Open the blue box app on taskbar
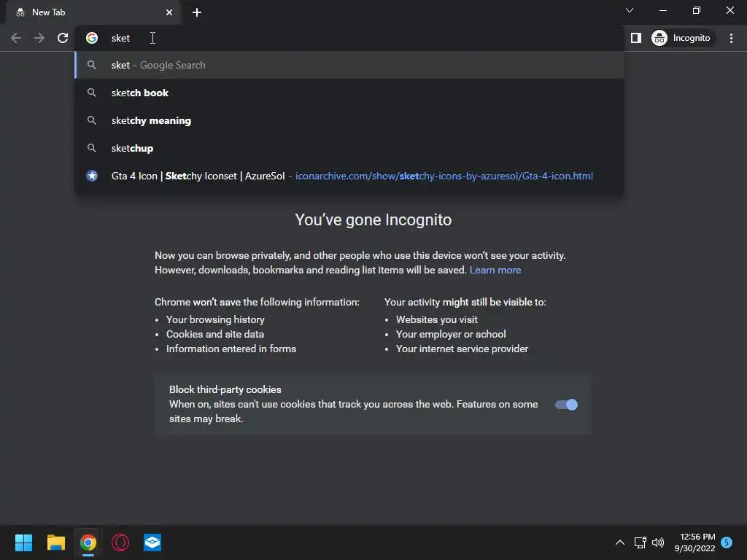Viewport: 747px width, 560px height. point(152,542)
